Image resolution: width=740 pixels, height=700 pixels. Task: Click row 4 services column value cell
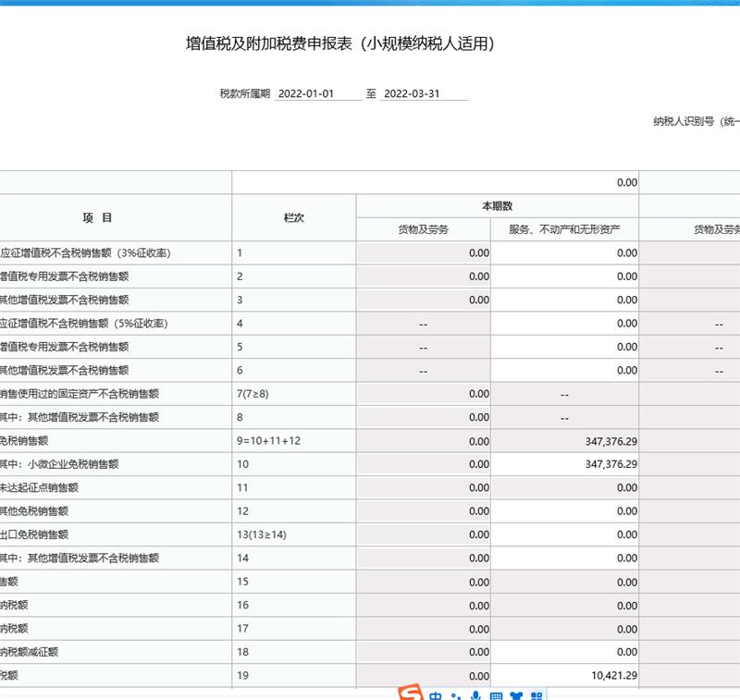(x=564, y=324)
